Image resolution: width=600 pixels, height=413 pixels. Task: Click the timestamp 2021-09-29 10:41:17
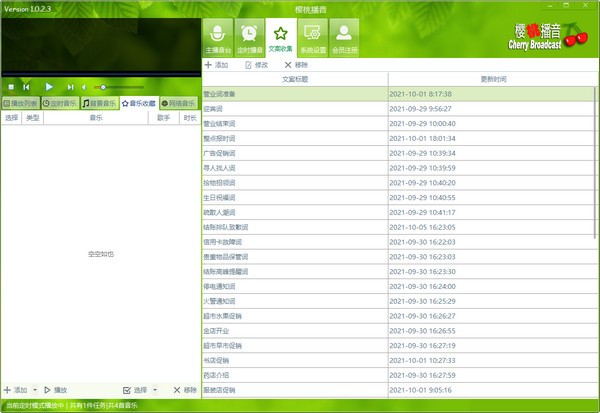click(422, 212)
